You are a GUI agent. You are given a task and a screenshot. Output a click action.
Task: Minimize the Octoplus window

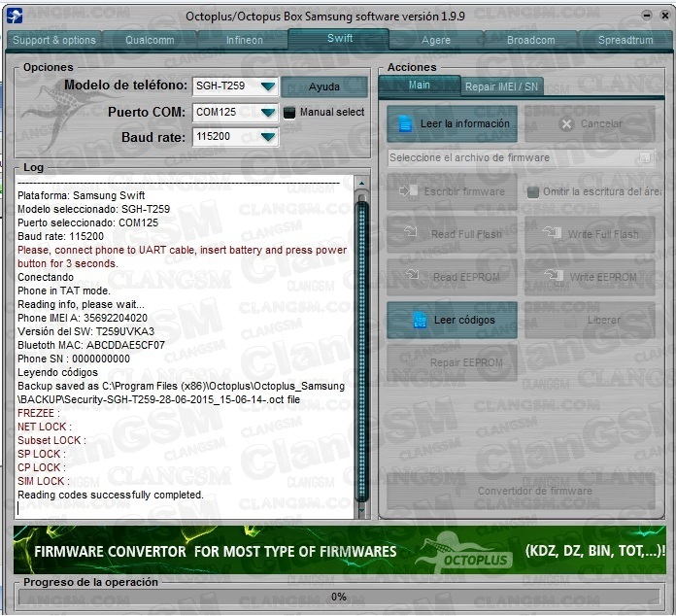[x=647, y=16]
